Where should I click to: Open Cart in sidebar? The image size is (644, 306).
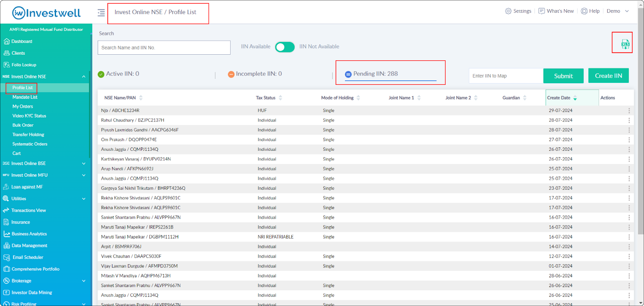point(17,153)
